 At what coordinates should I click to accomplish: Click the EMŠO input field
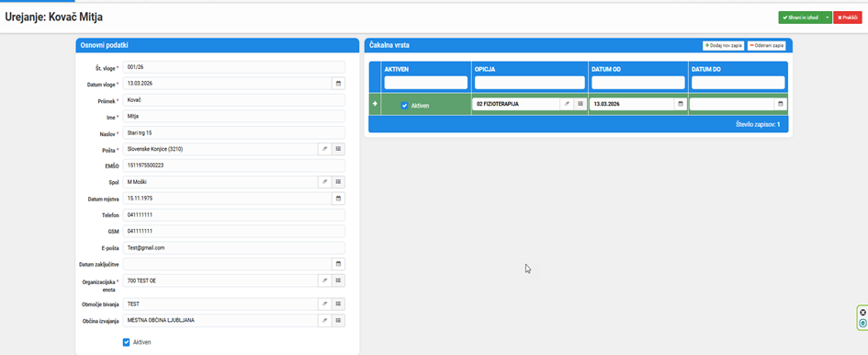tap(233, 166)
